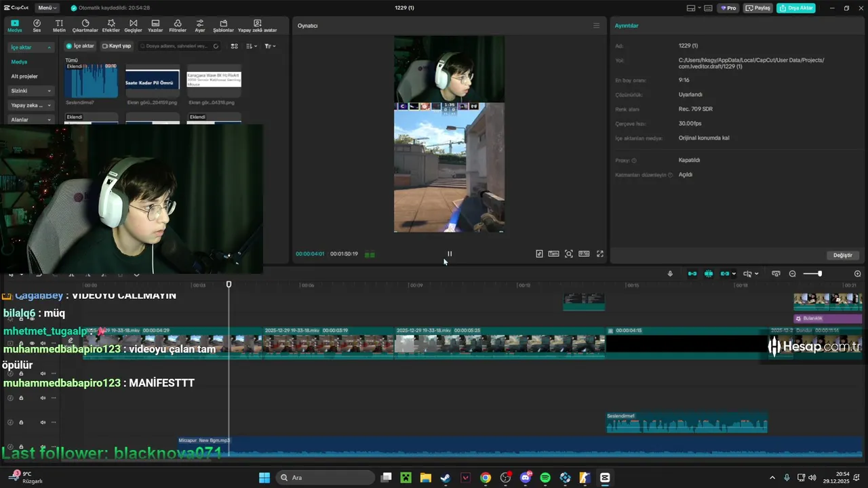The width and height of the screenshot is (868, 488).
Task: Focus the media search field
Action: pyautogui.click(x=179, y=46)
